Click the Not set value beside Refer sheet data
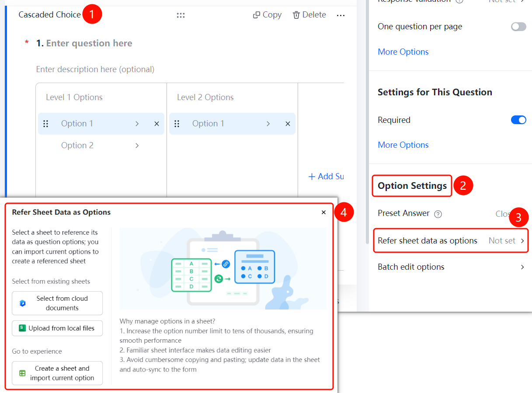This screenshot has width=532, height=393. click(502, 240)
